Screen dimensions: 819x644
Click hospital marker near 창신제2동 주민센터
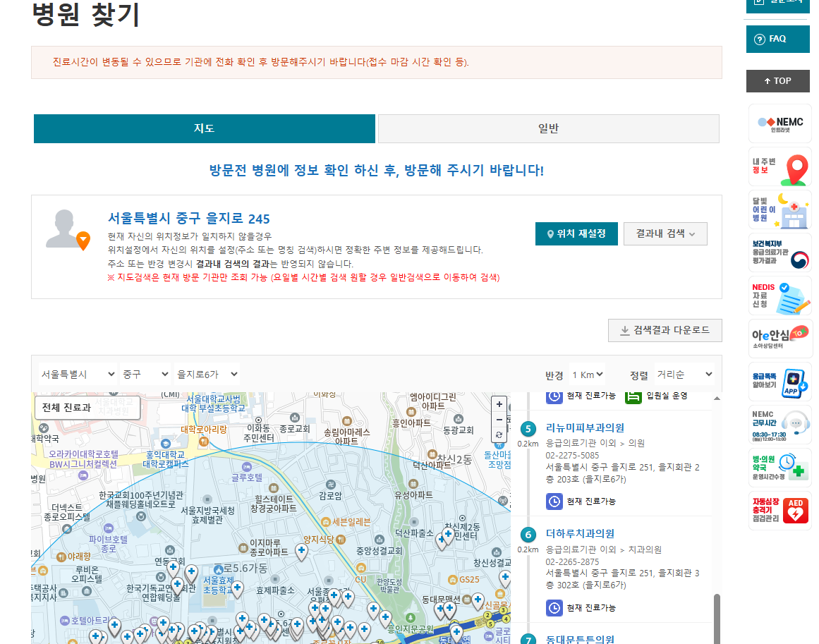[x=448, y=535]
